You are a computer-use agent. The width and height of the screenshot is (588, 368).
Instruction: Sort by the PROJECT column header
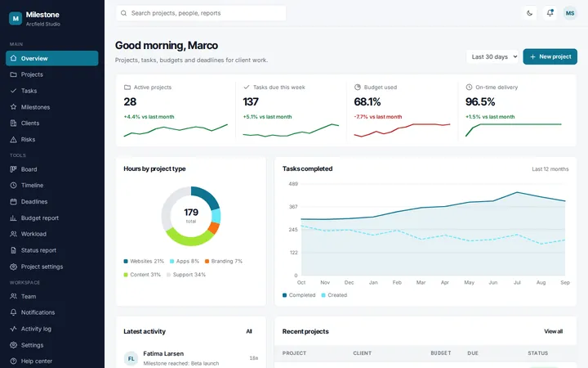click(x=294, y=353)
